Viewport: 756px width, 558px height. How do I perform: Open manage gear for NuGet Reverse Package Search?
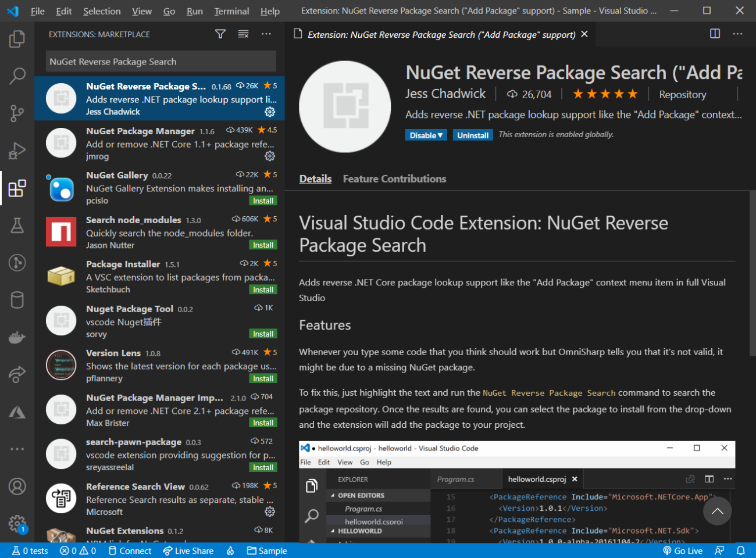pos(270,112)
